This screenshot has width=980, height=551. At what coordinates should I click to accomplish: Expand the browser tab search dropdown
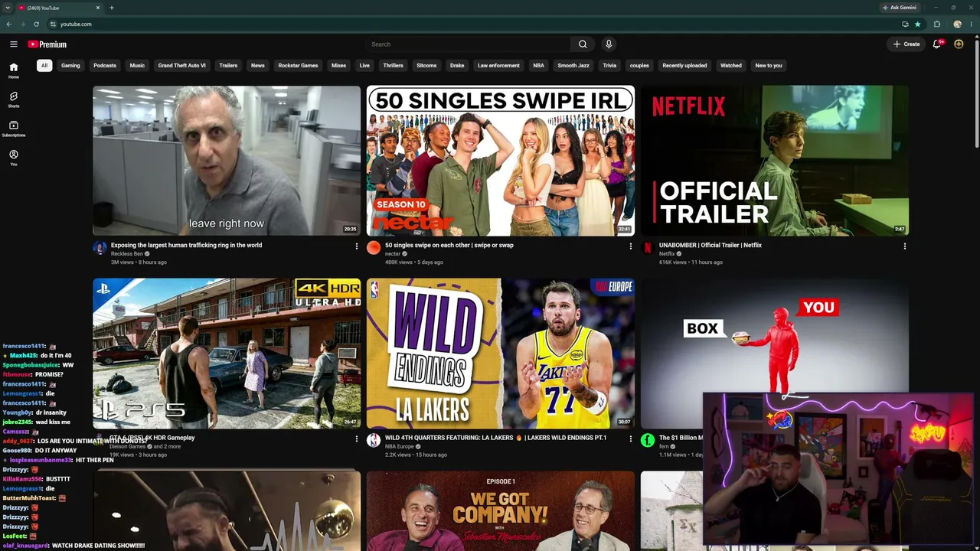coord(8,8)
